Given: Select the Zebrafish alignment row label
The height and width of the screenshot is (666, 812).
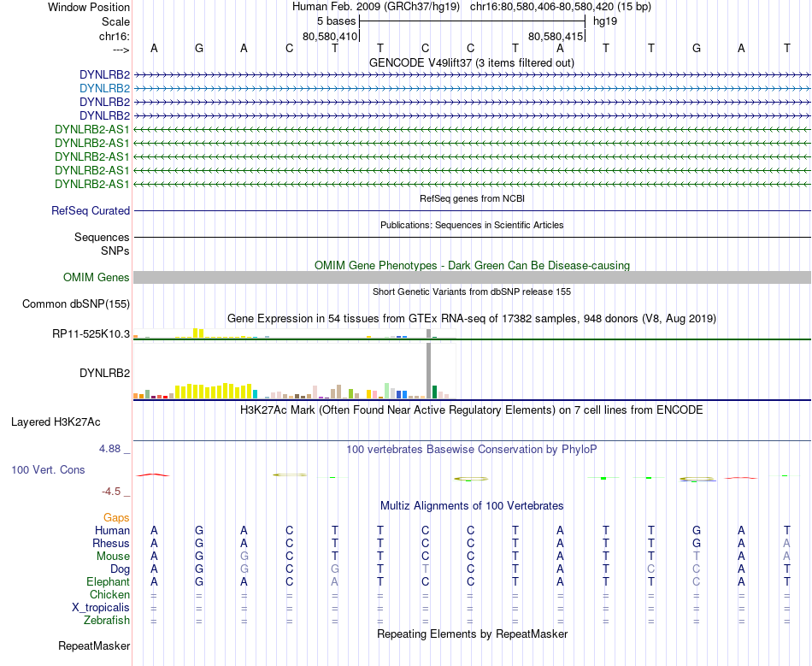Looking at the screenshot, I should pyautogui.click(x=107, y=621).
